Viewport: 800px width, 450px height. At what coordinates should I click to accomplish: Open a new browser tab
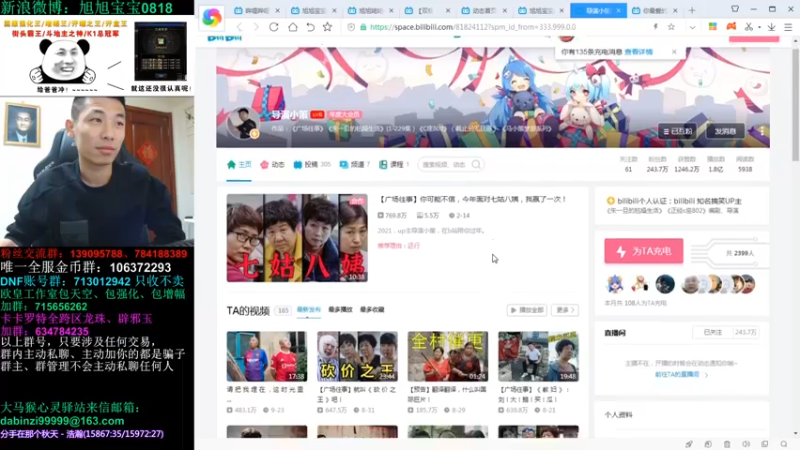(692, 10)
